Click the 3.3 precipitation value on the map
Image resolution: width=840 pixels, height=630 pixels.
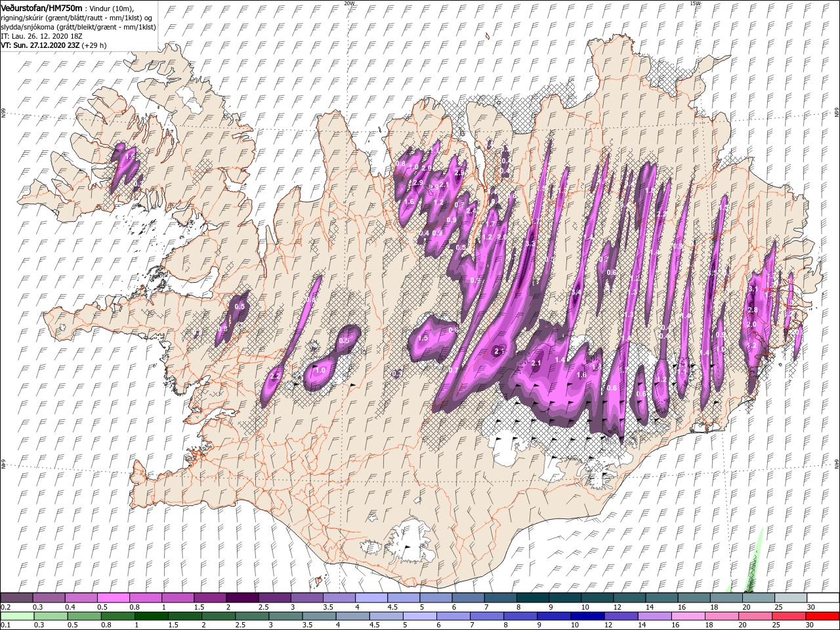coord(530,243)
